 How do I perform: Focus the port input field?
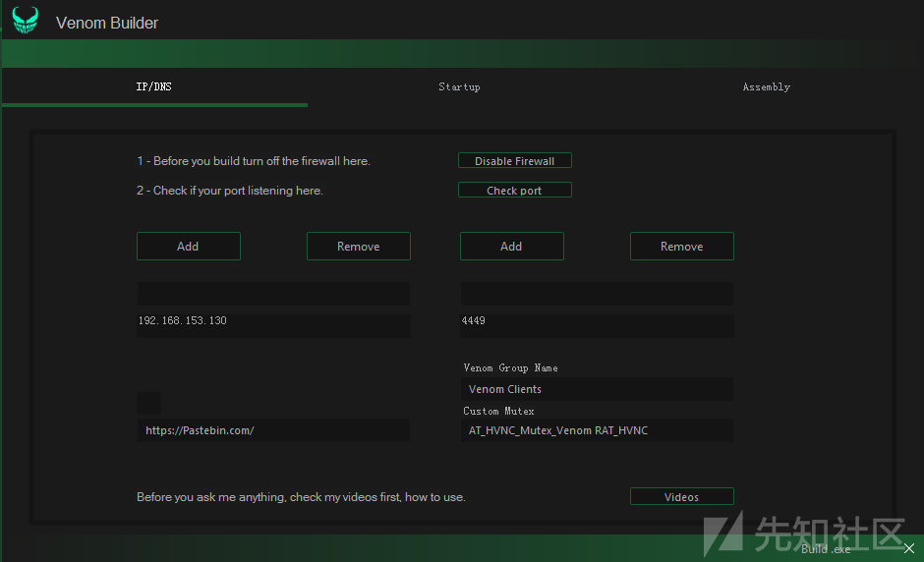click(597, 294)
